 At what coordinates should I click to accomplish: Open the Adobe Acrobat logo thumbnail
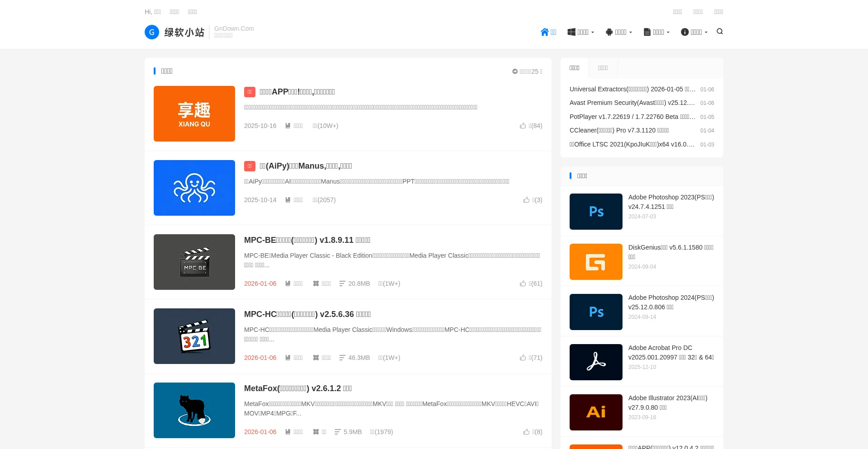(x=596, y=362)
